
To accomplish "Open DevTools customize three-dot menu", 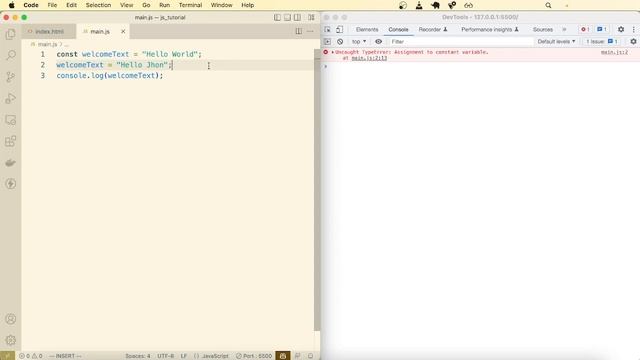I will pos(633,29).
